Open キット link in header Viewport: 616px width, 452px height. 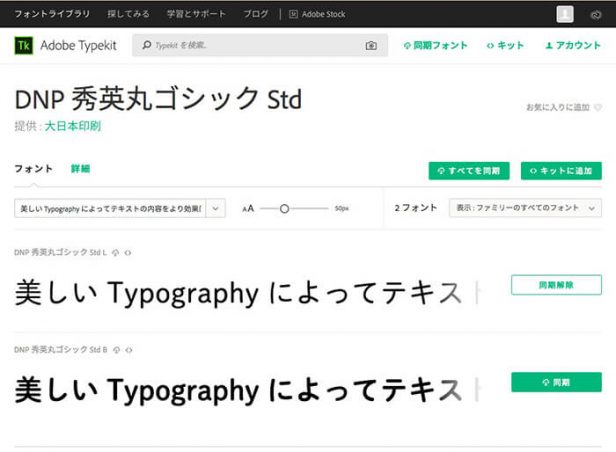click(x=505, y=46)
